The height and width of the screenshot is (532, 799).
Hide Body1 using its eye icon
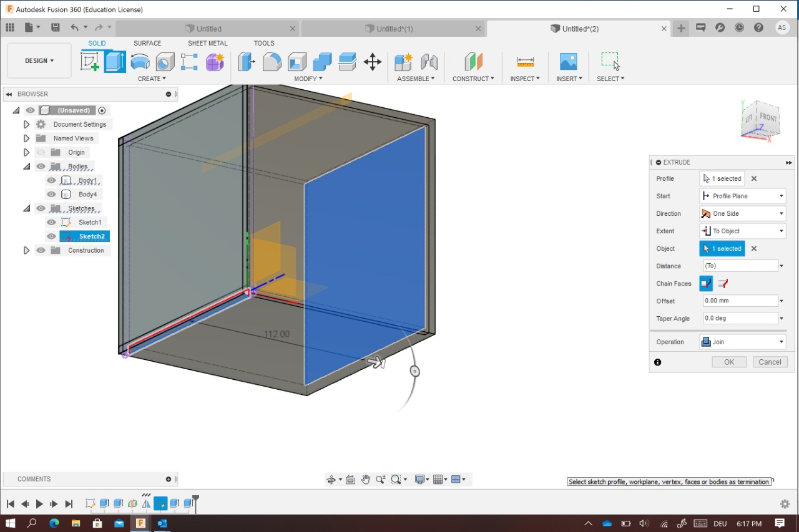52,181
